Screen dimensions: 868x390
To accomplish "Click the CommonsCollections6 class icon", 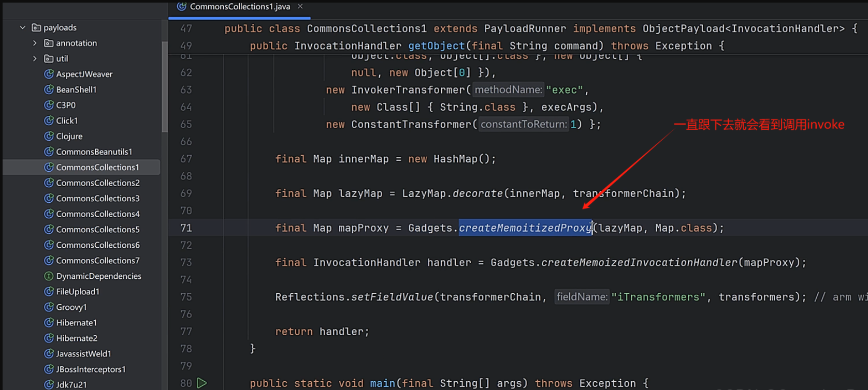I will pyautogui.click(x=49, y=245).
